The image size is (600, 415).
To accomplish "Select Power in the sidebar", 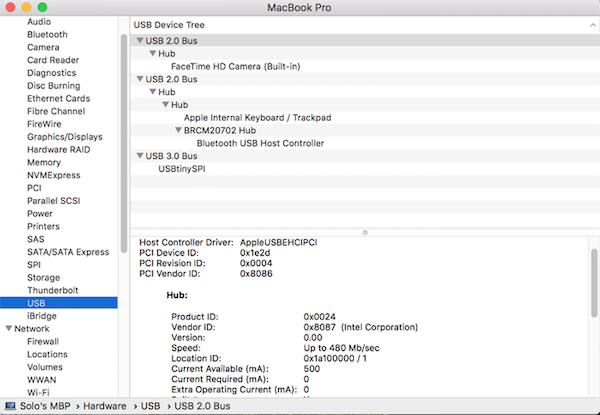I will pyautogui.click(x=40, y=214).
